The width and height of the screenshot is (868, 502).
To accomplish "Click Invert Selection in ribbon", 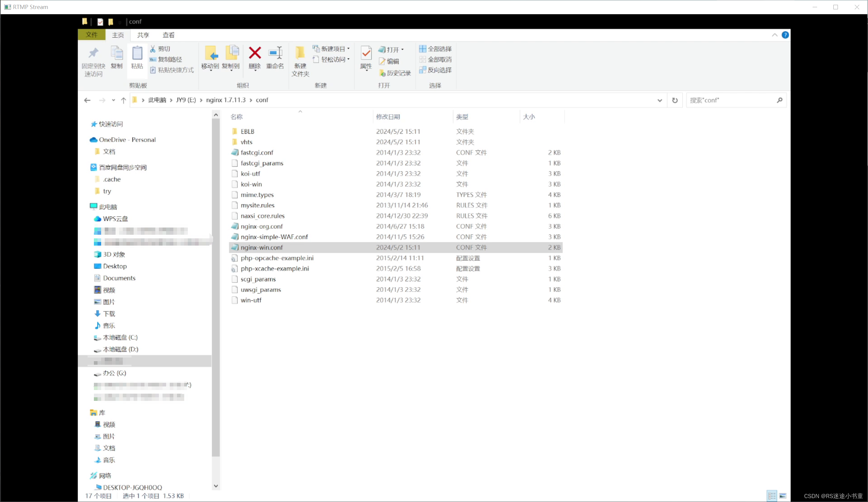I will (x=436, y=70).
